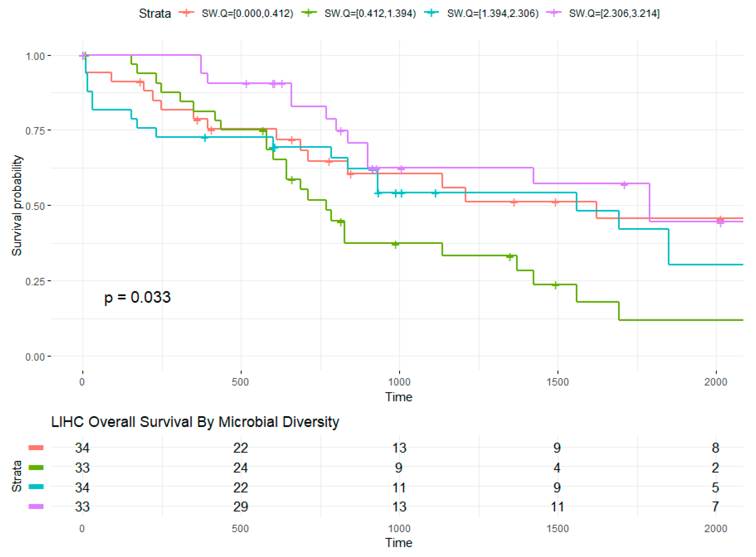Click the purple censor mark near time 1700
Screen dimensions: 756x557
[624, 185]
